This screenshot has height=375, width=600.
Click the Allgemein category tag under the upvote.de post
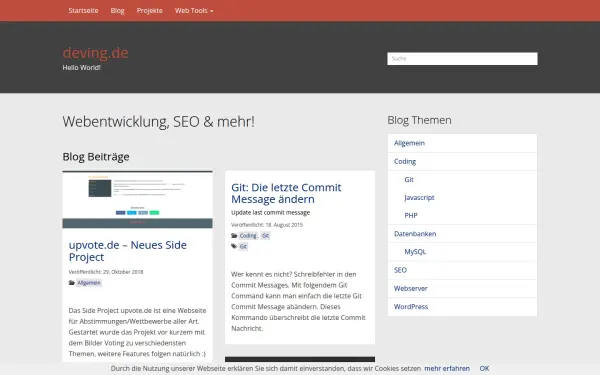89,283
